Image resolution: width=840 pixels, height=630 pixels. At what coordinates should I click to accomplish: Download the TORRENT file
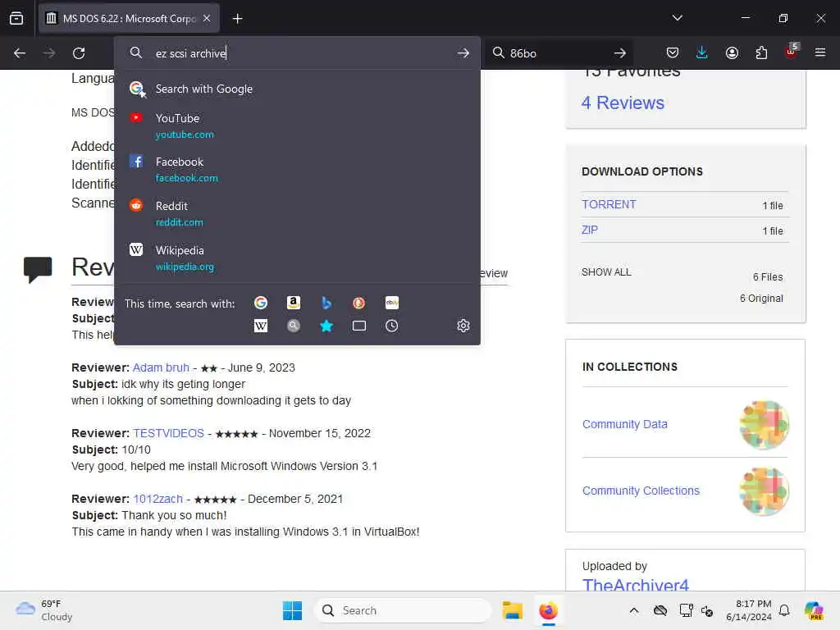609,204
